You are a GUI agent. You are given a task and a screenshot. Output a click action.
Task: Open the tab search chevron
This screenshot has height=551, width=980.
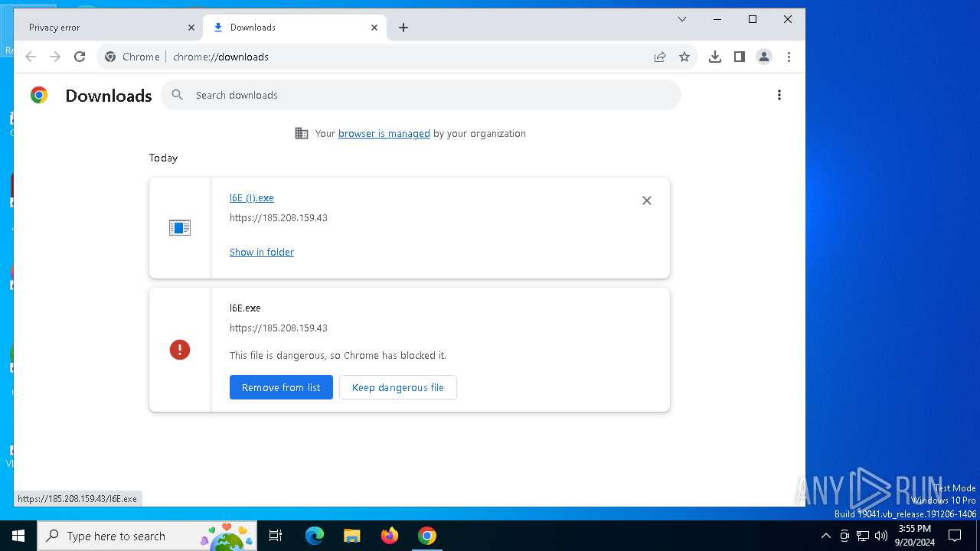click(x=682, y=19)
